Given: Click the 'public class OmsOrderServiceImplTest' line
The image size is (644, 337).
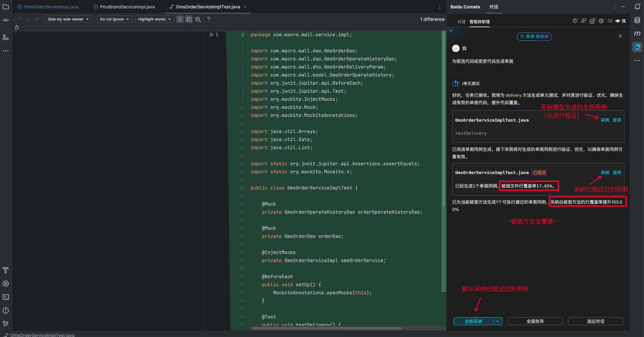Looking at the screenshot, I should [x=304, y=188].
